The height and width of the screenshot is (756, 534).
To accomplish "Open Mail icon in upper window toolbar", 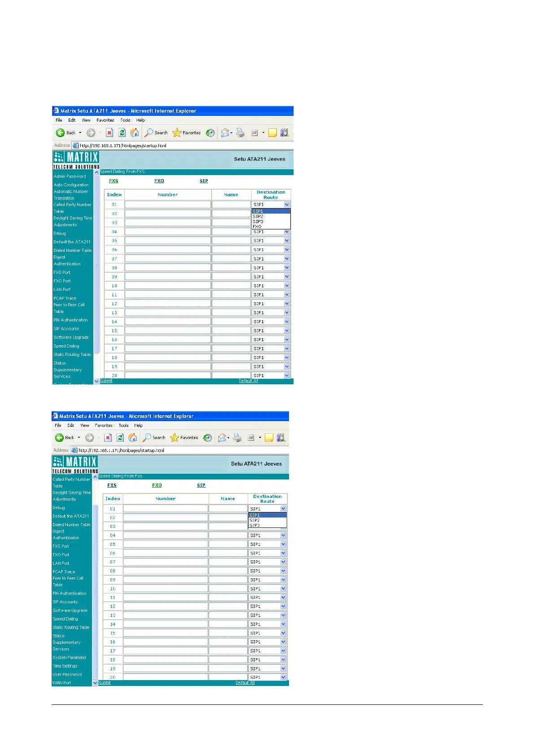I will [225, 133].
